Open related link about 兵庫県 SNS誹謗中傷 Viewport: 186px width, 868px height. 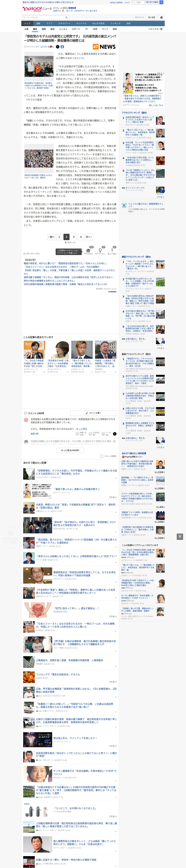(x=65, y=284)
